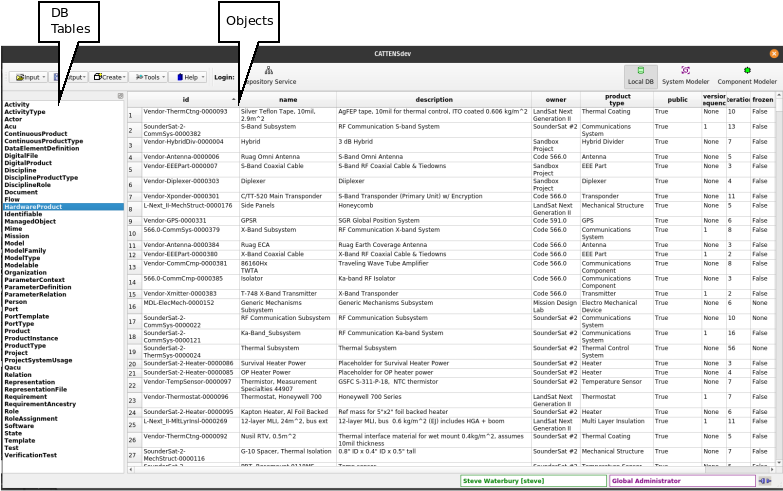Click the float icon of DB tables panel

[x=120, y=95]
